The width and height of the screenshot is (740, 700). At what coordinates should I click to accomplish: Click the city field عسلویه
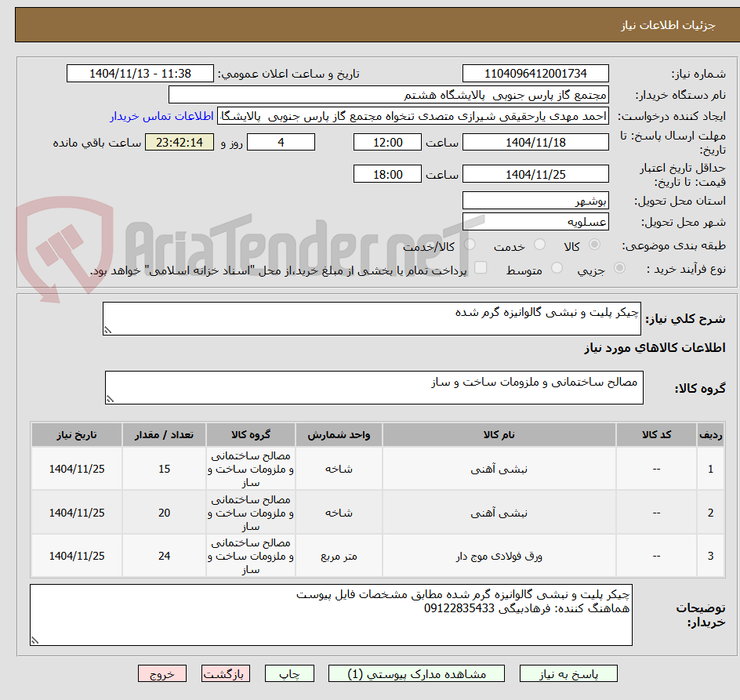click(x=535, y=222)
